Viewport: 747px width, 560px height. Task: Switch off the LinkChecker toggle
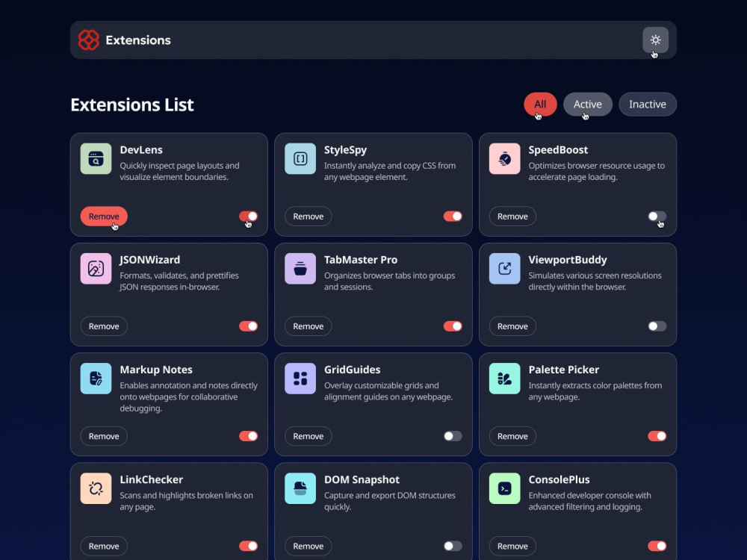[248, 547]
